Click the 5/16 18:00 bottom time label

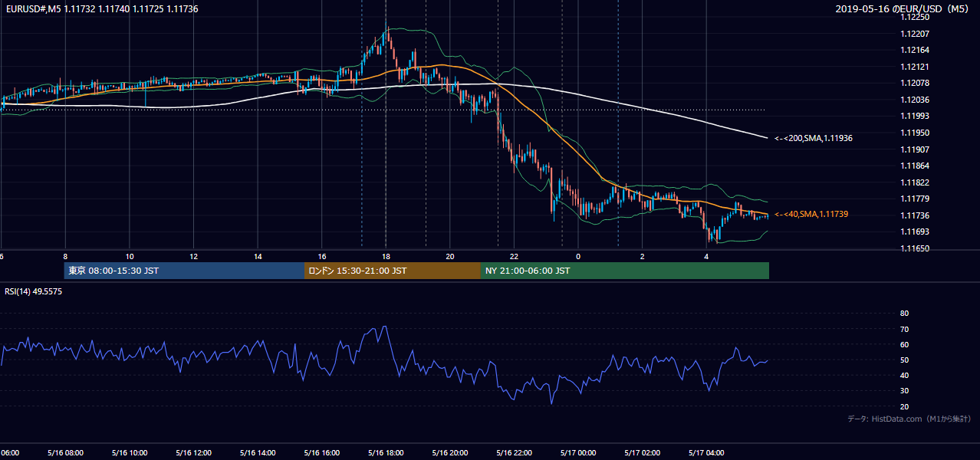pos(386,453)
